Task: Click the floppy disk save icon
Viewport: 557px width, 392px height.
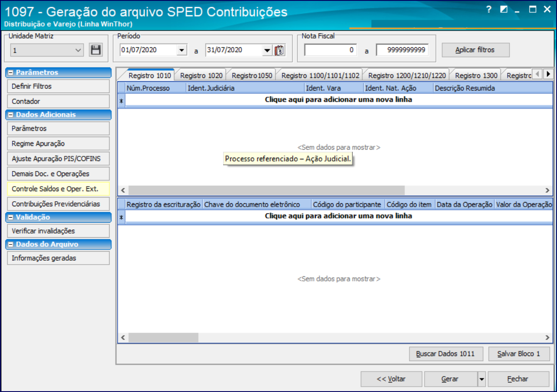Action: click(x=96, y=50)
